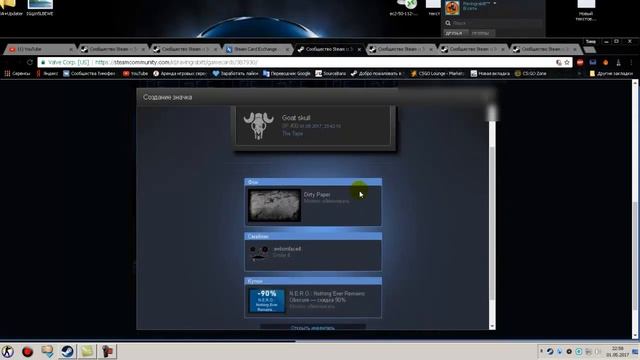Image resolution: width=640 pixels, height=360 pixels.
Task: Click the Создание значка dialog title
Action: 167,97
